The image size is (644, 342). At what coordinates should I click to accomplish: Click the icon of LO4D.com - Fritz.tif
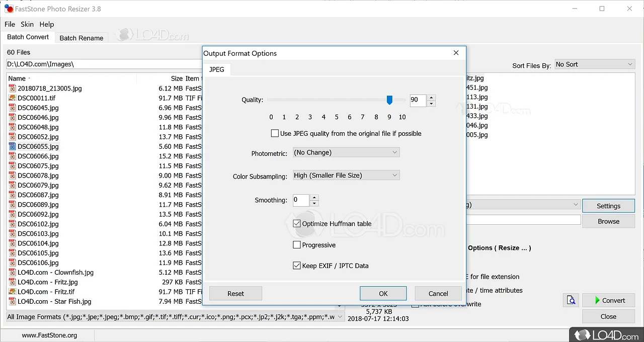(x=13, y=292)
